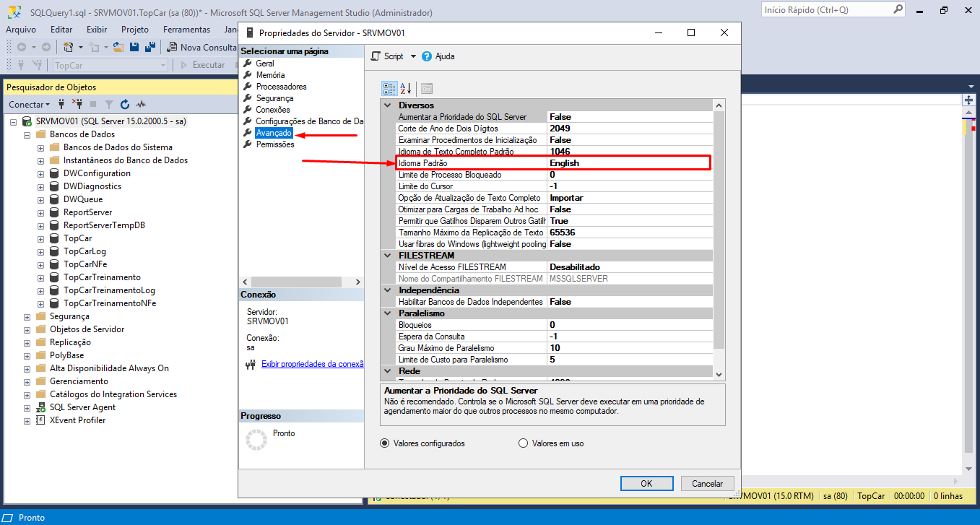This screenshot has height=525, width=980.
Task: Select the Permissões page
Action: (x=275, y=144)
